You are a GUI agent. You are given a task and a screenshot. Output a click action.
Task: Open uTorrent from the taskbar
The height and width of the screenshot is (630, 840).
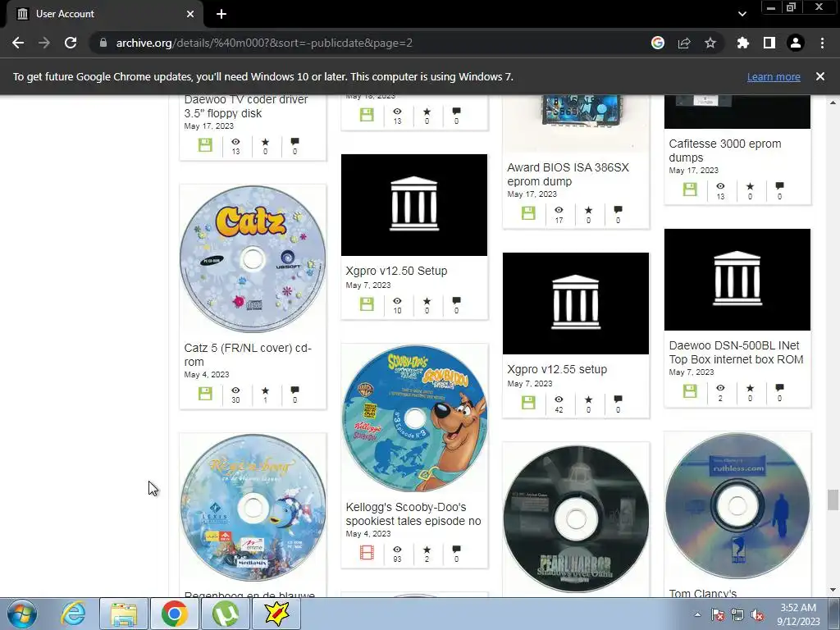pyautogui.click(x=226, y=614)
